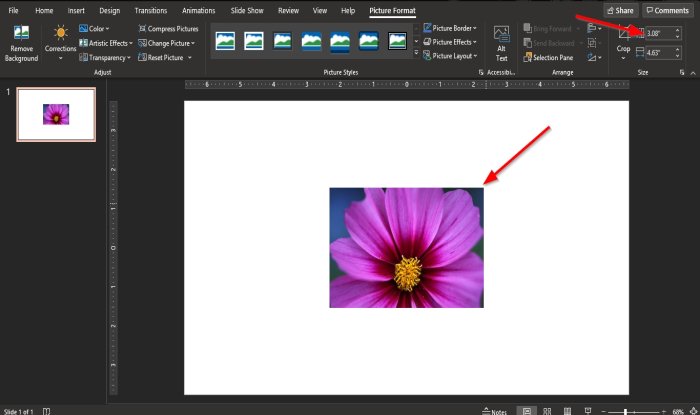Click the Share button
Viewport: 700px width, 415px height.
pyautogui.click(x=620, y=10)
